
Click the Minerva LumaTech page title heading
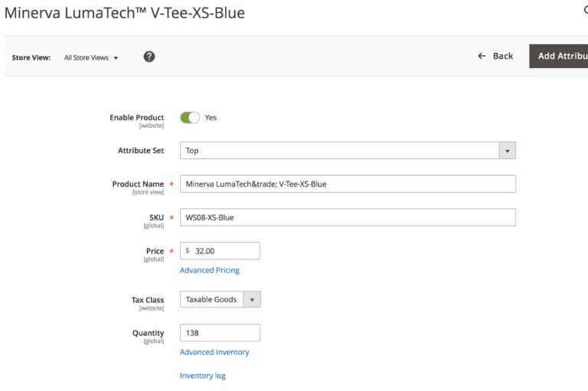click(125, 13)
